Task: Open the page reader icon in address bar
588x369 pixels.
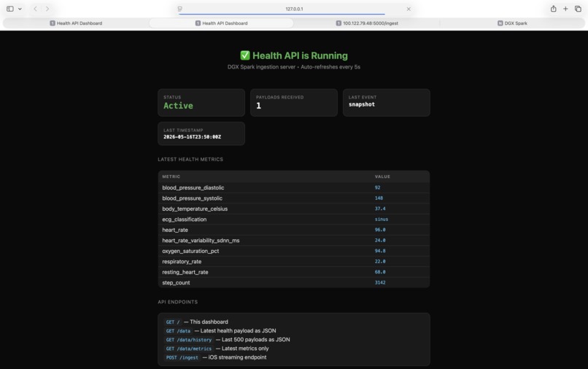Action: pos(180,9)
